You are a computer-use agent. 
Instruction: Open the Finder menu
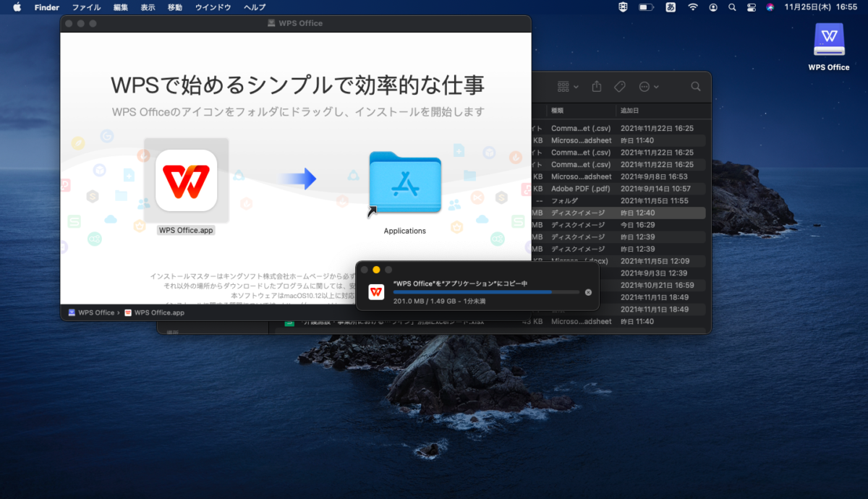(47, 7)
